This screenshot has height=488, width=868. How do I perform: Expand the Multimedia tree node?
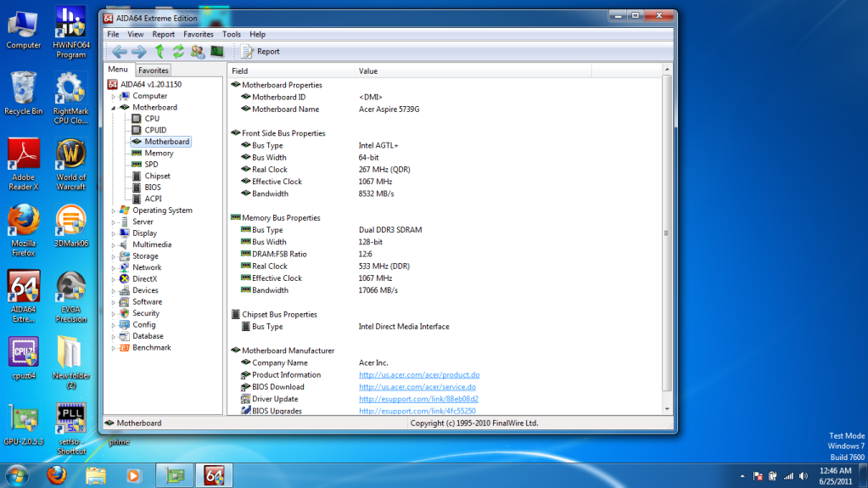(x=114, y=244)
